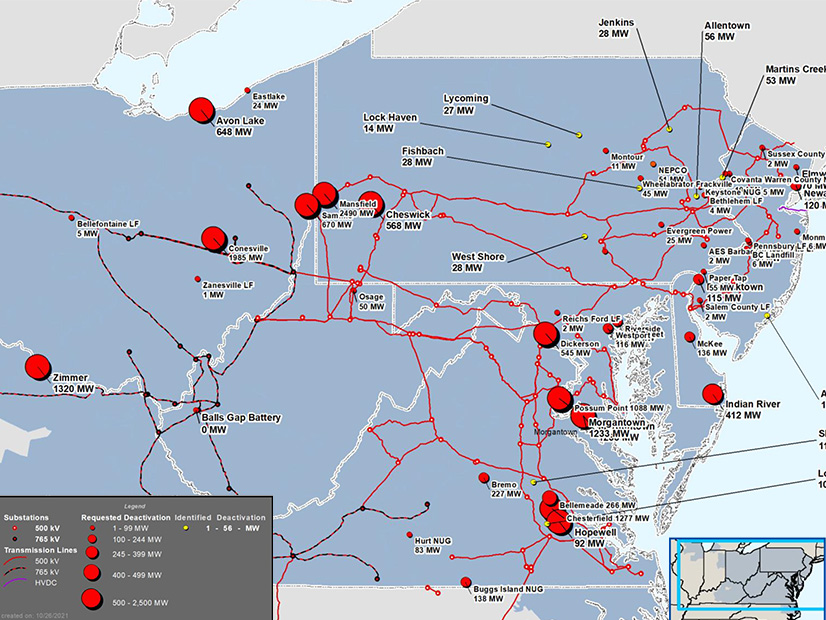
Task: Select the Buggs Island NUG marker
Action: coord(466,582)
